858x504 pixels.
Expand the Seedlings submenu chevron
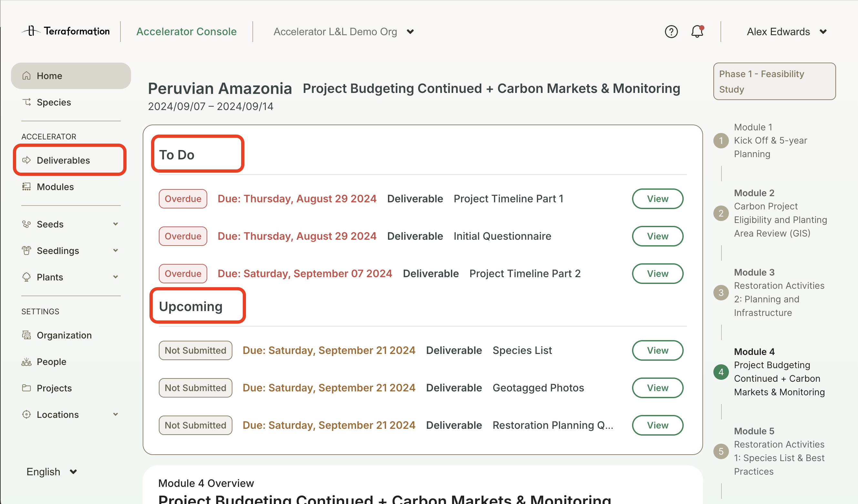pos(116,250)
